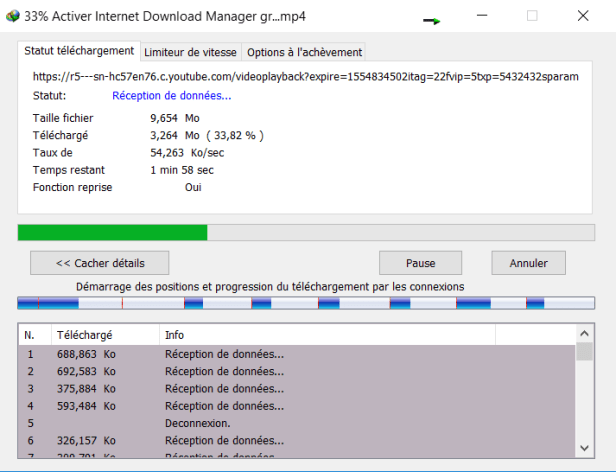Click the transfer rate 54,263 Ko/sec
The height and width of the screenshot is (472, 616).
187,152
